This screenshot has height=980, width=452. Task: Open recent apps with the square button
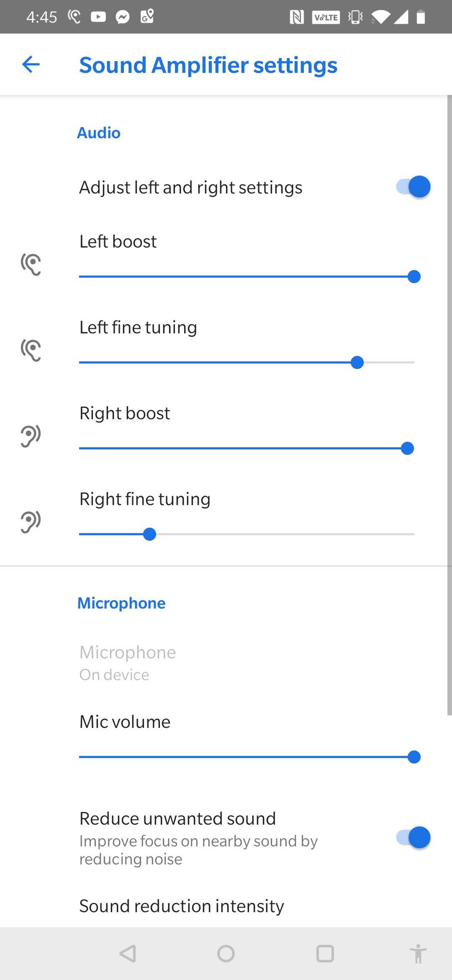tap(325, 953)
